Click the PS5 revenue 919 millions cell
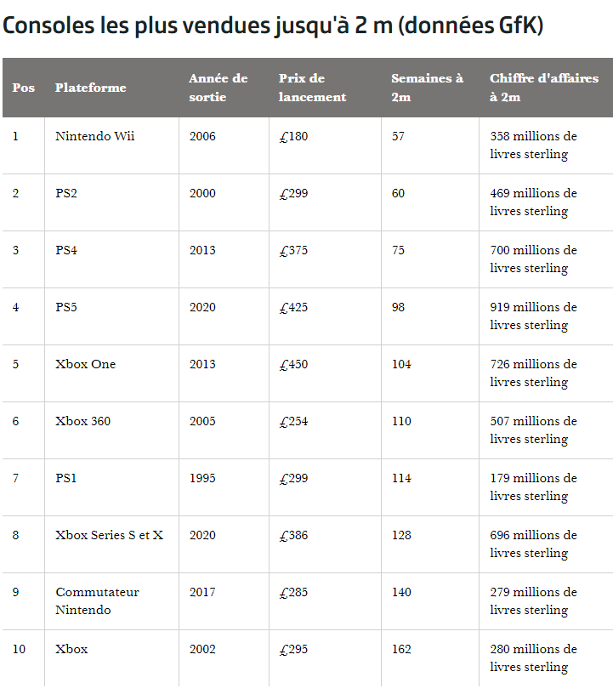613x700 pixels. point(533,316)
